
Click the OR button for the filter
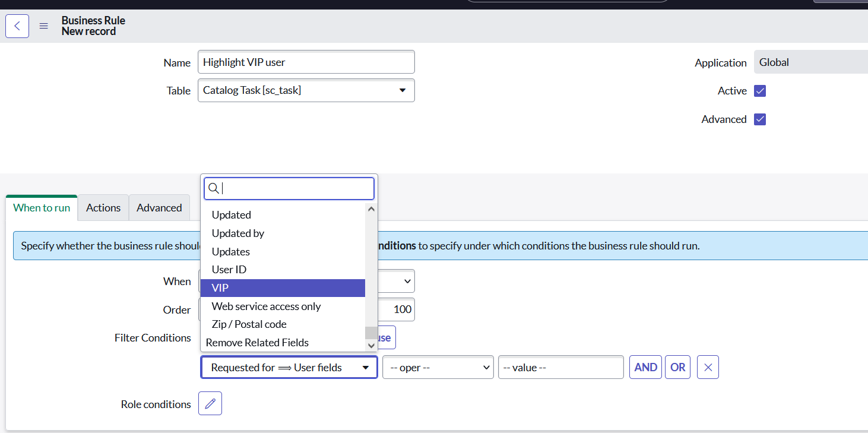point(677,367)
